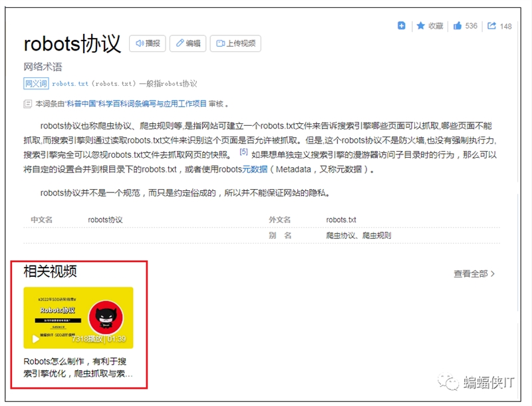Open the robots.txt synonym link
Viewport: 532px width, 406px height.
pyautogui.click(x=70, y=84)
